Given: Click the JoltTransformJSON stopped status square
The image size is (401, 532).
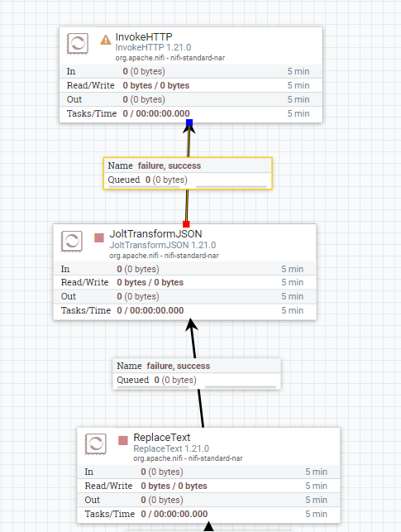Looking at the screenshot, I should pyautogui.click(x=99, y=237).
